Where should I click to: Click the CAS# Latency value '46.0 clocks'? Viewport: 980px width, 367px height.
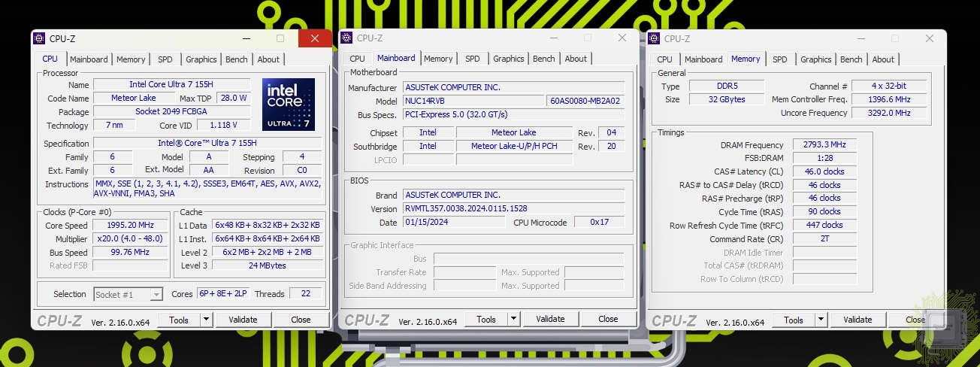tap(824, 171)
